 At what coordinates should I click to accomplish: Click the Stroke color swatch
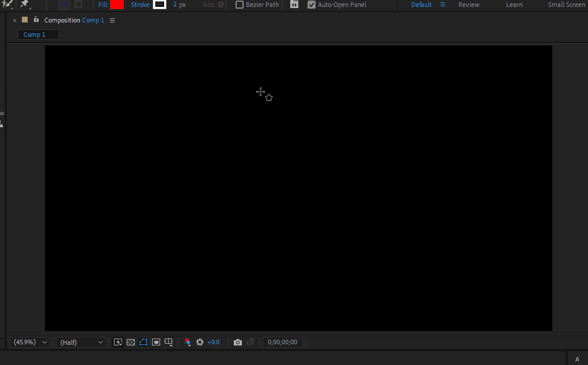pyautogui.click(x=160, y=5)
